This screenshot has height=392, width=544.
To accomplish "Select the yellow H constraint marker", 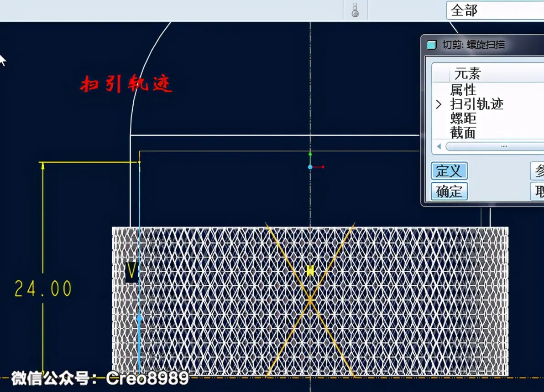I will coord(310,271).
